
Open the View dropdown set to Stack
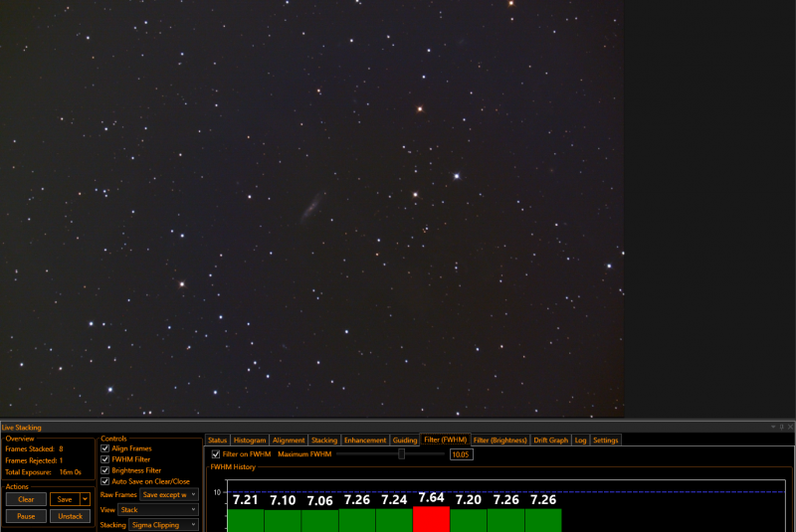[158, 510]
